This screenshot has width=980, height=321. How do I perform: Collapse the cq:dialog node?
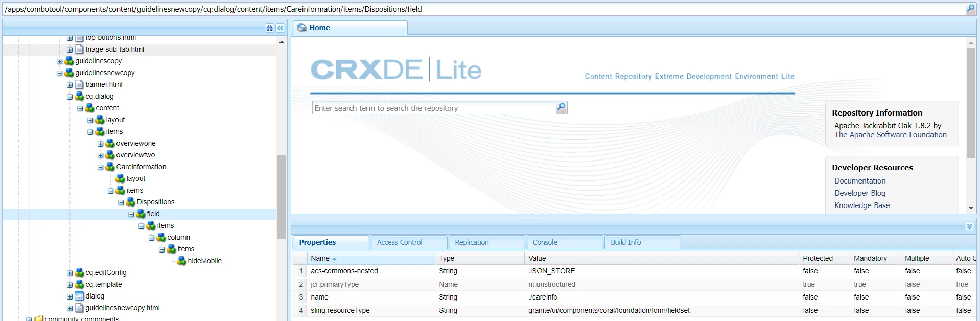(x=69, y=97)
